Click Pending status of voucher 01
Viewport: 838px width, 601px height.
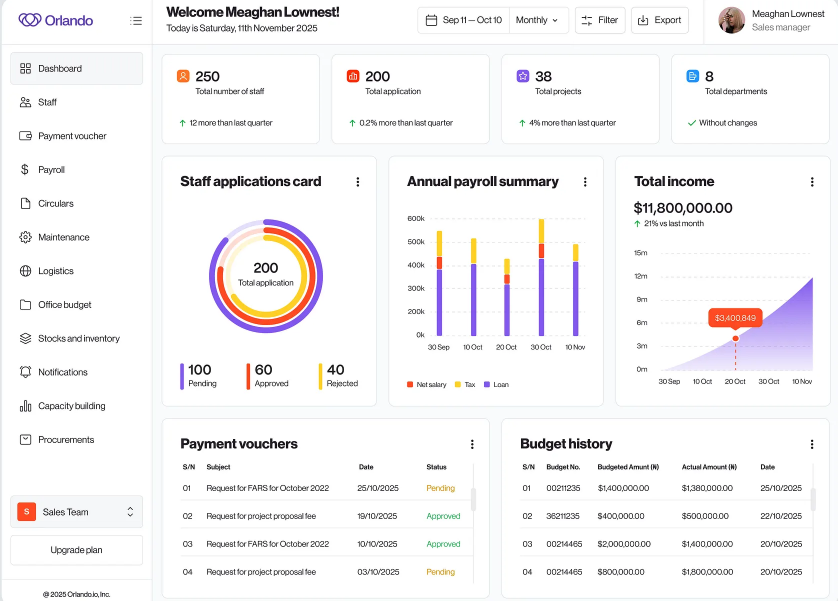(x=440, y=488)
